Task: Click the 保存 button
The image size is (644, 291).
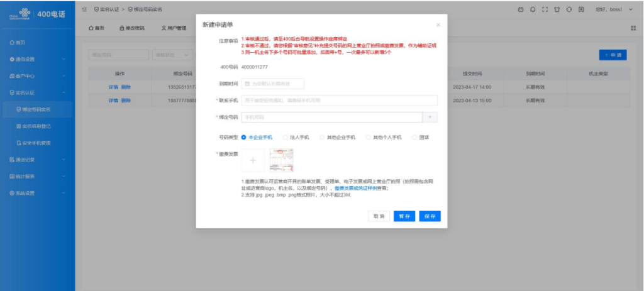Action: pos(430,216)
